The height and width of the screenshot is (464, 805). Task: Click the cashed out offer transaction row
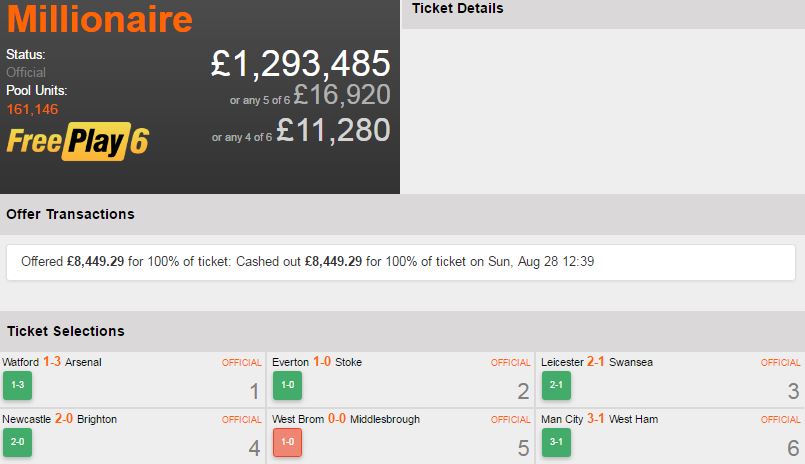(x=400, y=262)
